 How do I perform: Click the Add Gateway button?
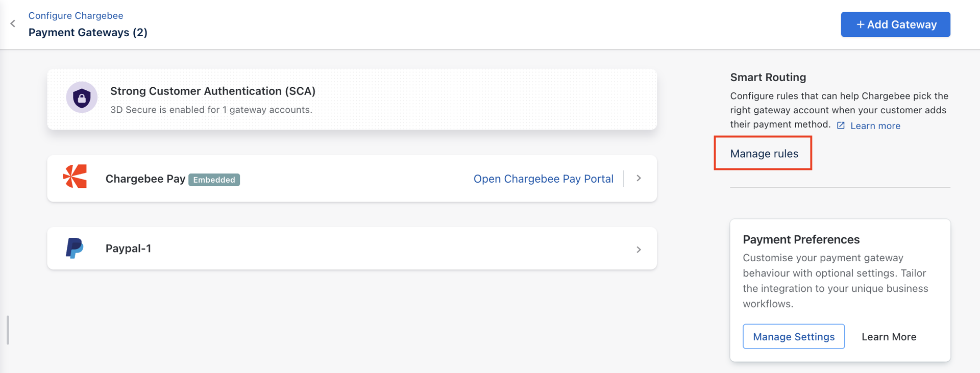pos(895,24)
